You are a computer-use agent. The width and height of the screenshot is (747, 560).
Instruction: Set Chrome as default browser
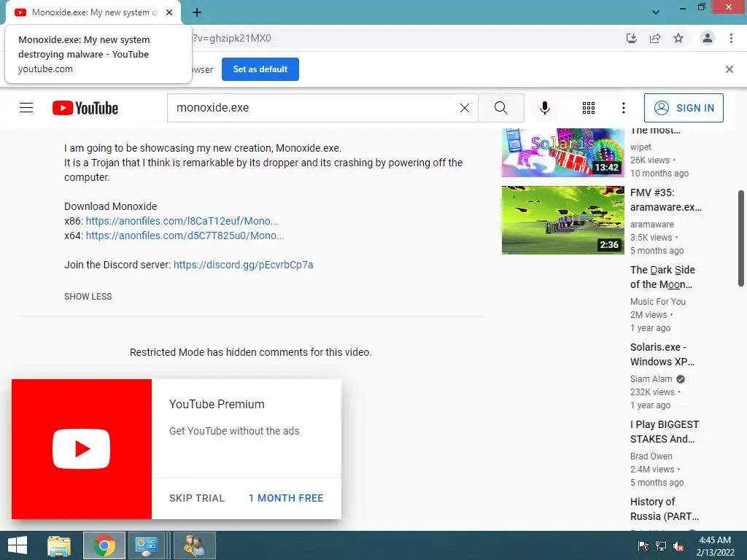[260, 69]
